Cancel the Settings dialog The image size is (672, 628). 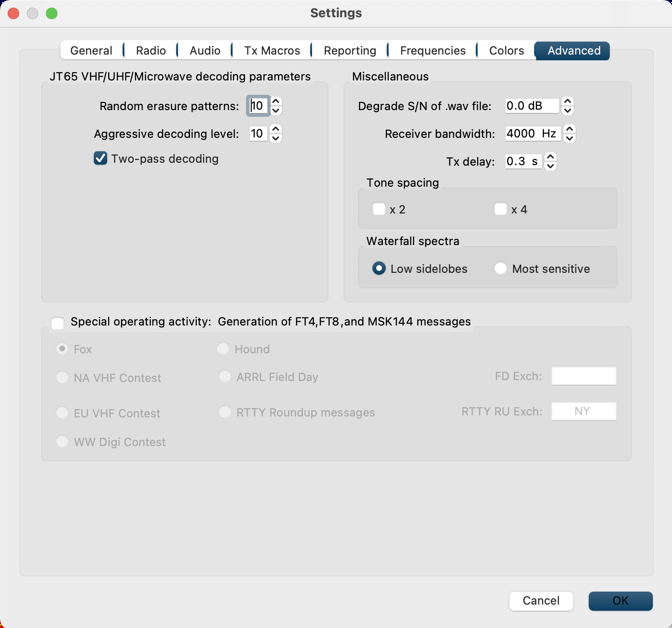coord(541,601)
